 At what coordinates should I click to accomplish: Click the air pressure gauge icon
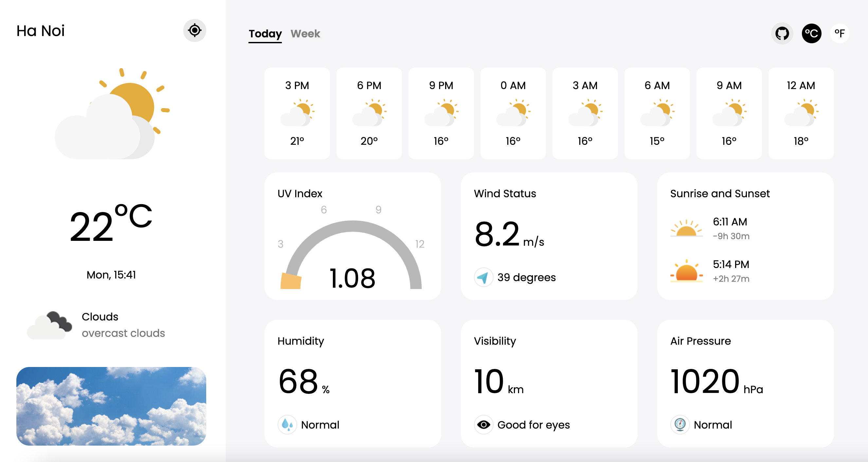click(x=680, y=425)
